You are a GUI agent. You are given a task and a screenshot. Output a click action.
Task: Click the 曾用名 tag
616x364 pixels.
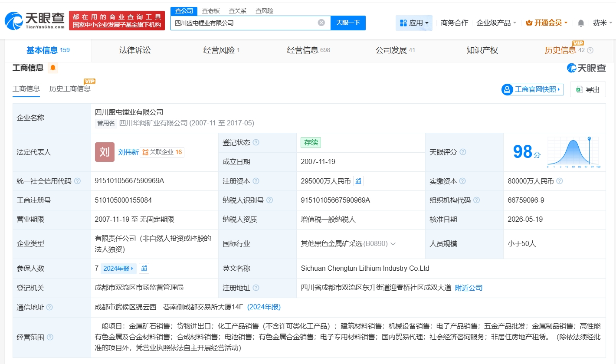pos(106,123)
